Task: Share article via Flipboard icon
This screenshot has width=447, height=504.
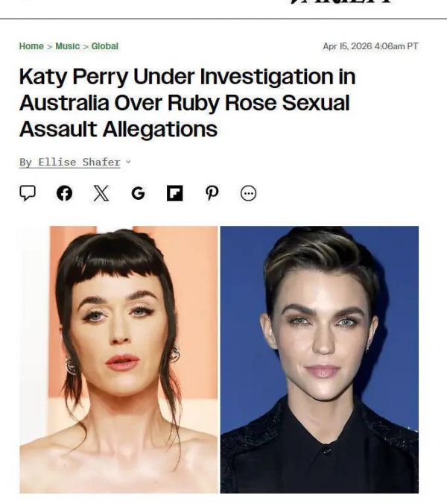Action: point(174,194)
